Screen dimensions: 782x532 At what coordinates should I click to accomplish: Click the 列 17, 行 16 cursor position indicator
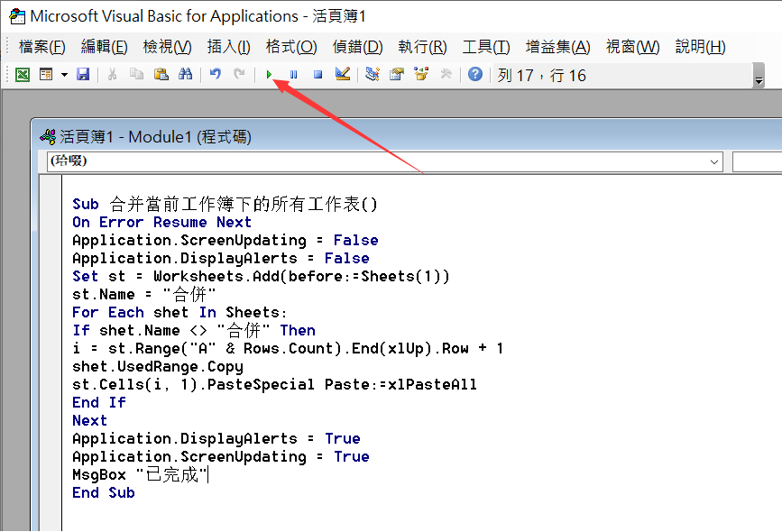pyautogui.click(x=541, y=75)
